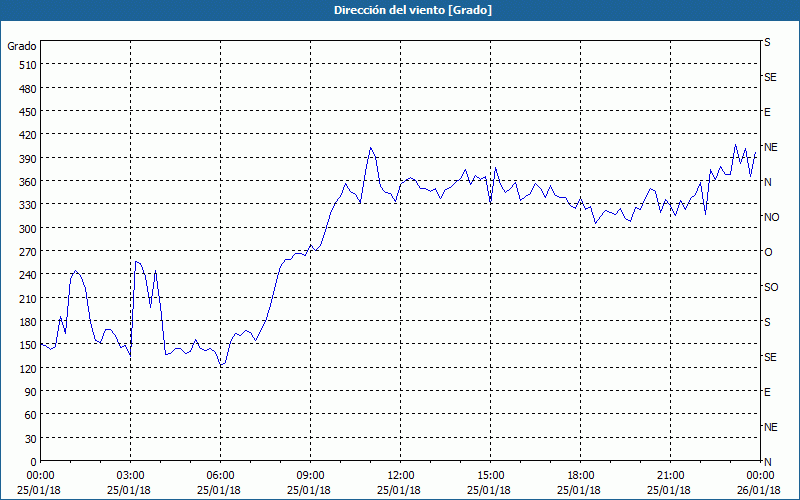
Task: Click the 'Grado' y-axis unit label
Action: (22, 46)
